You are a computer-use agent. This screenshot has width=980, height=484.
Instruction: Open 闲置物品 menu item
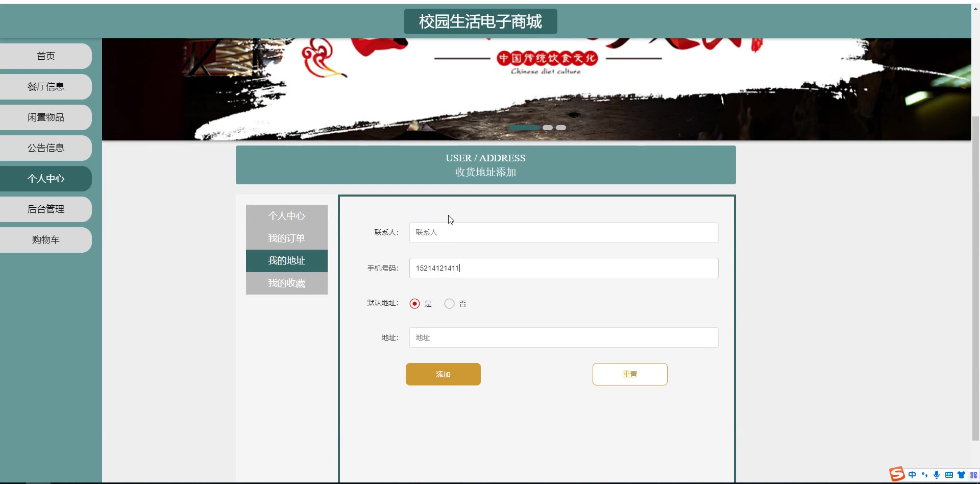pyautogui.click(x=46, y=117)
